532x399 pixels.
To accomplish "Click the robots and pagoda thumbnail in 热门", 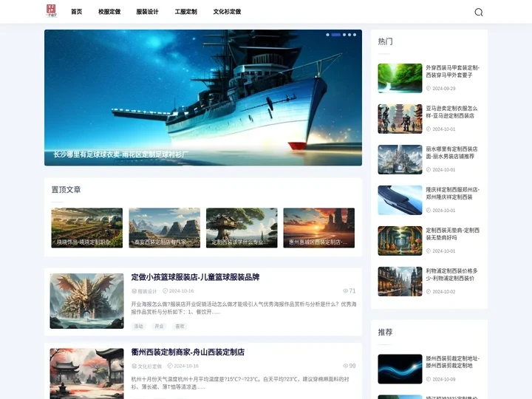I will coord(400,119).
